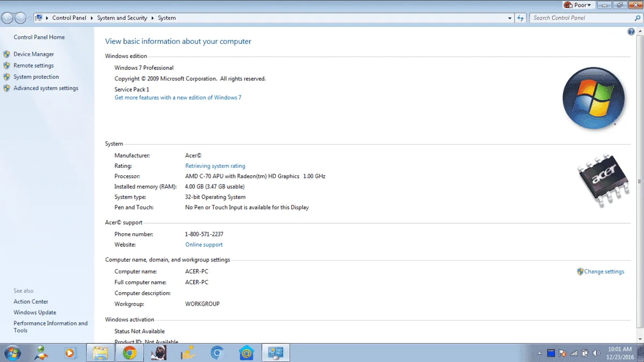The image size is (644, 362).
Task: Click the Windows logo orb image
Action: (x=594, y=98)
